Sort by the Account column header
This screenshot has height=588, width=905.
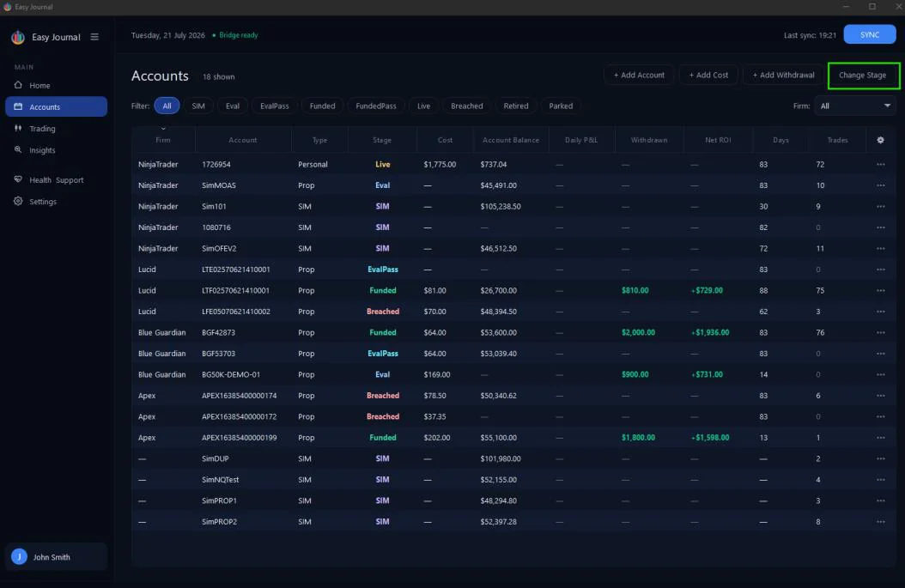[242, 140]
